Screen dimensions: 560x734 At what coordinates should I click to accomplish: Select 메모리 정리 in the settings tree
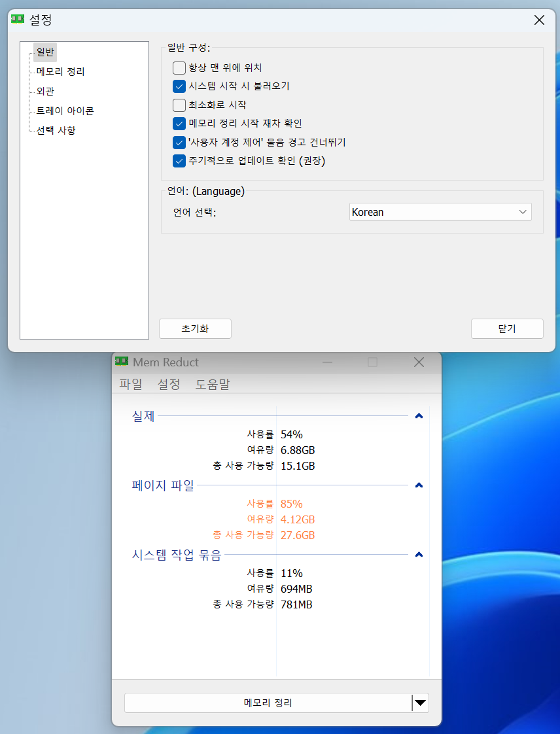pos(60,71)
